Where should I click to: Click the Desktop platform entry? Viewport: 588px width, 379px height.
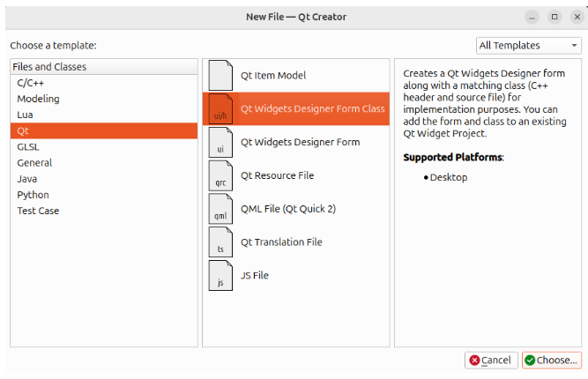pyautogui.click(x=449, y=177)
